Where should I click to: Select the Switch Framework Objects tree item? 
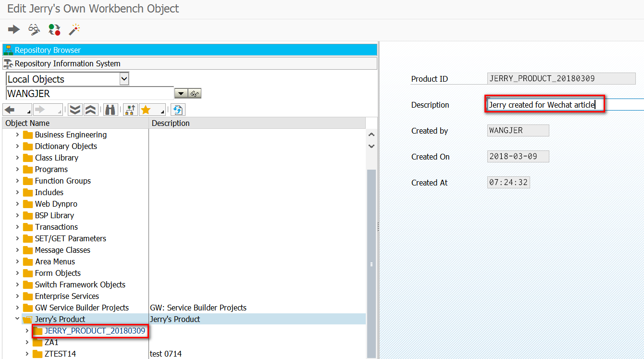point(80,285)
